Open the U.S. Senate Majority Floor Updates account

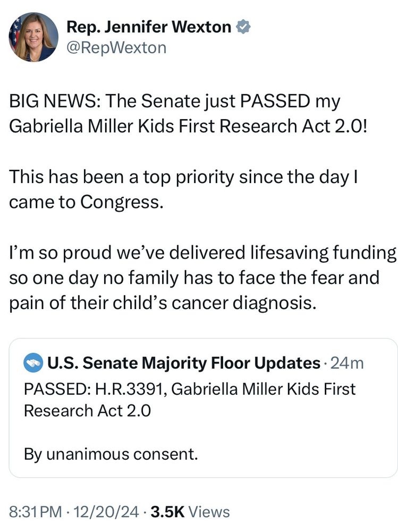[x=183, y=363]
